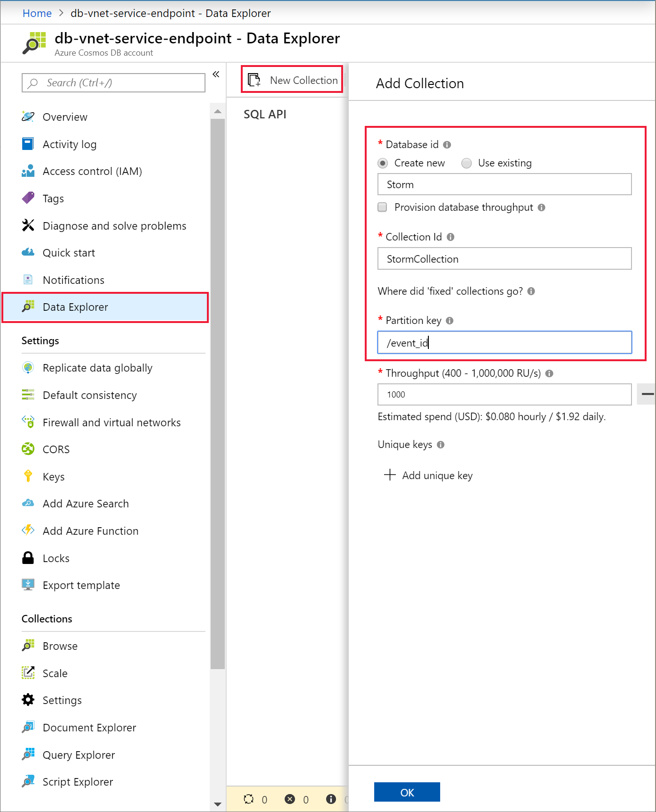Click the Firewall and virtual networks icon
The width and height of the screenshot is (656, 812).
tap(28, 422)
